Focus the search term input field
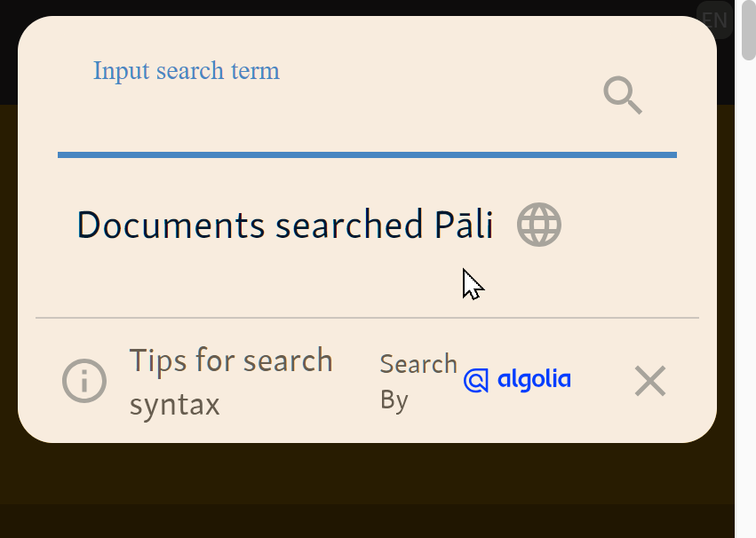756x538 pixels. (320, 120)
